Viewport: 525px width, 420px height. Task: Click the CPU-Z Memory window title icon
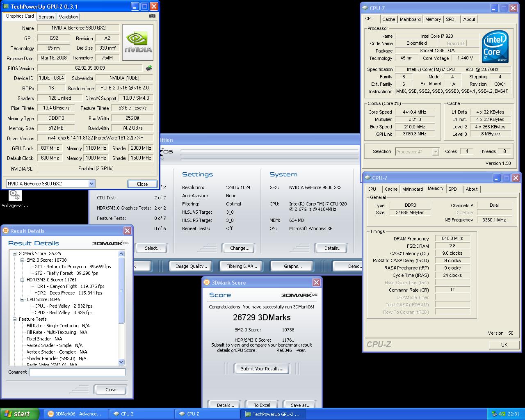coord(367,178)
